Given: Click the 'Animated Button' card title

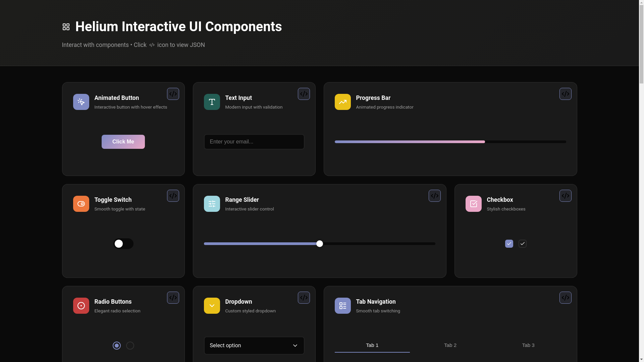Looking at the screenshot, I should click(117, 98).
